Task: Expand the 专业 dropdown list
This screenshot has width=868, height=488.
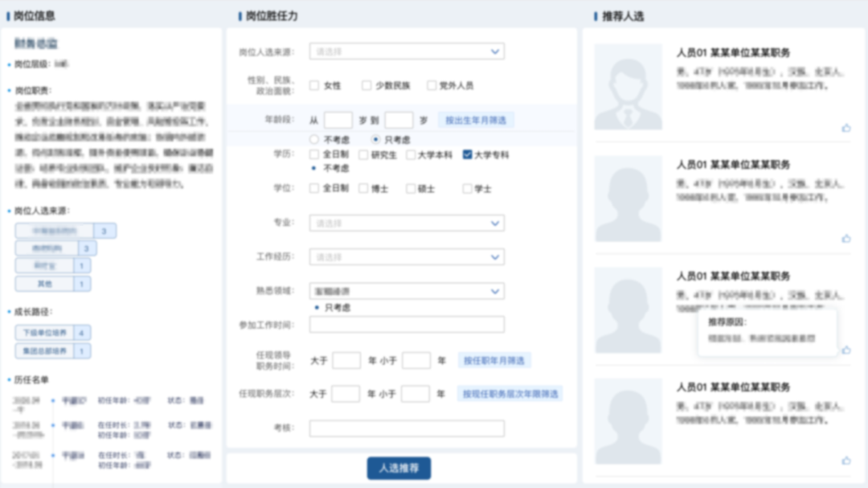Action: 407,223
